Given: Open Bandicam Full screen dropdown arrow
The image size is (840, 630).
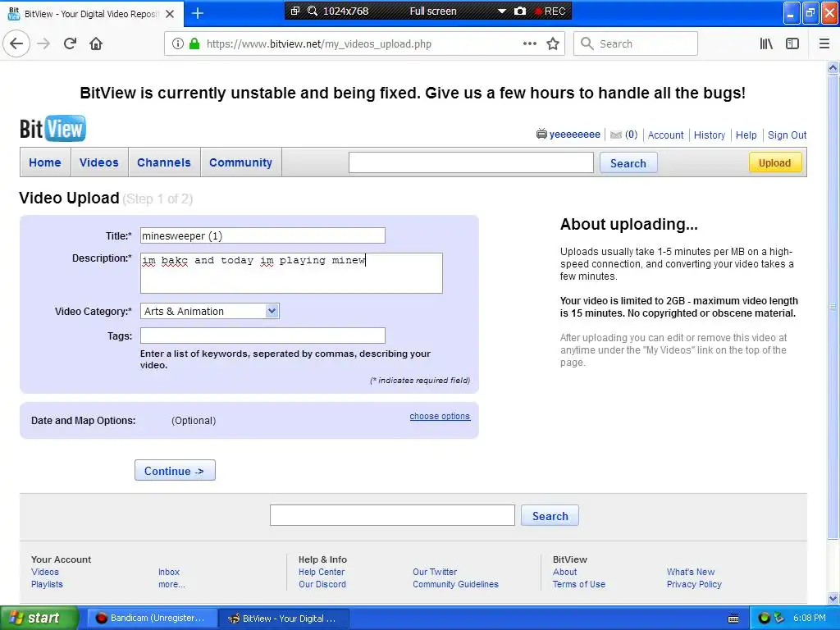Looking at the screenshot, I should click(502, 11).
